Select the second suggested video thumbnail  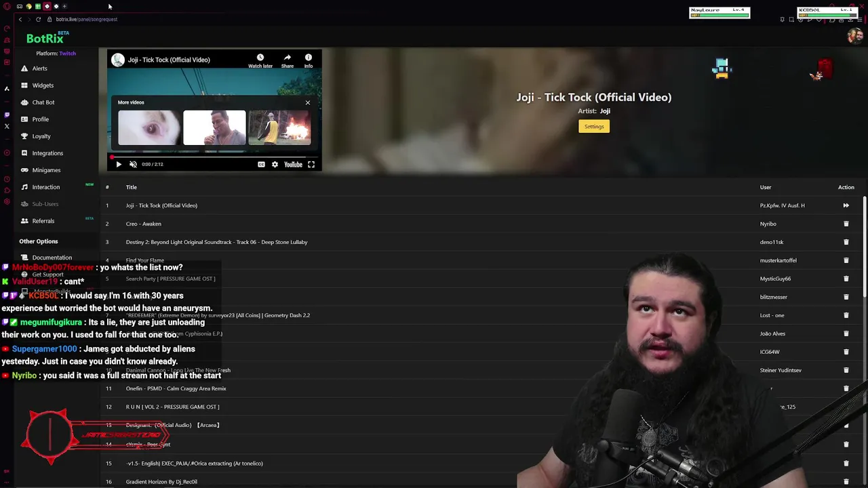[214, 128]
